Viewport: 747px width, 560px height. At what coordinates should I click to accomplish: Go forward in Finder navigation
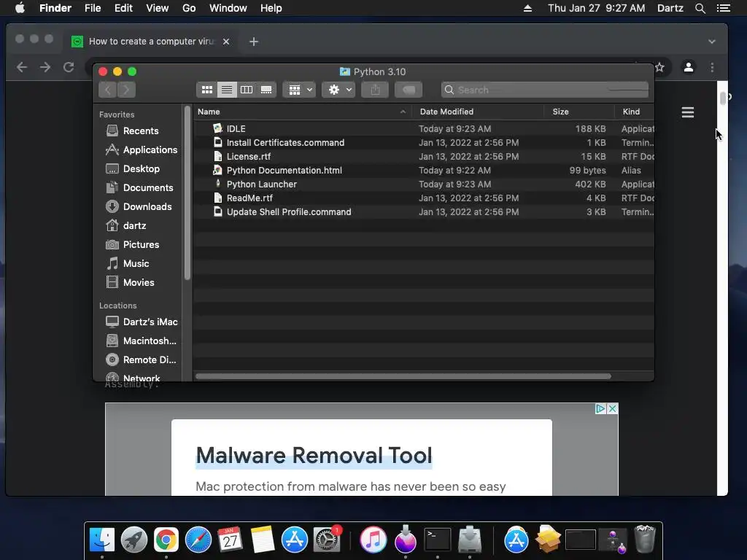(x=126, y=90)
